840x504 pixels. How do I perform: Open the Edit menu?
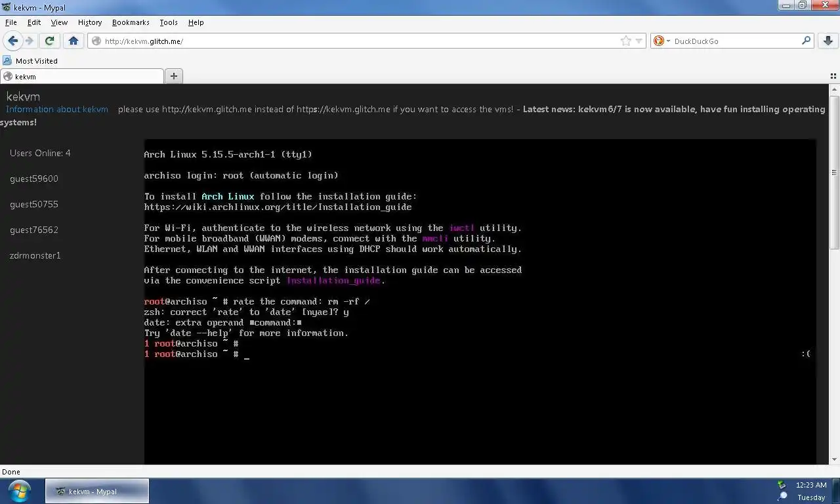(34, 22)
